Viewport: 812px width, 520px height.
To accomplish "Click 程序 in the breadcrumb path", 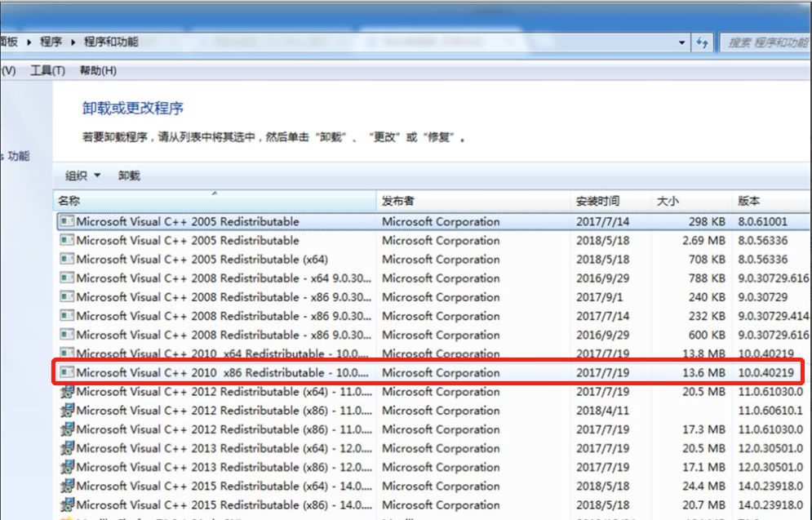I will click(51, 42).
